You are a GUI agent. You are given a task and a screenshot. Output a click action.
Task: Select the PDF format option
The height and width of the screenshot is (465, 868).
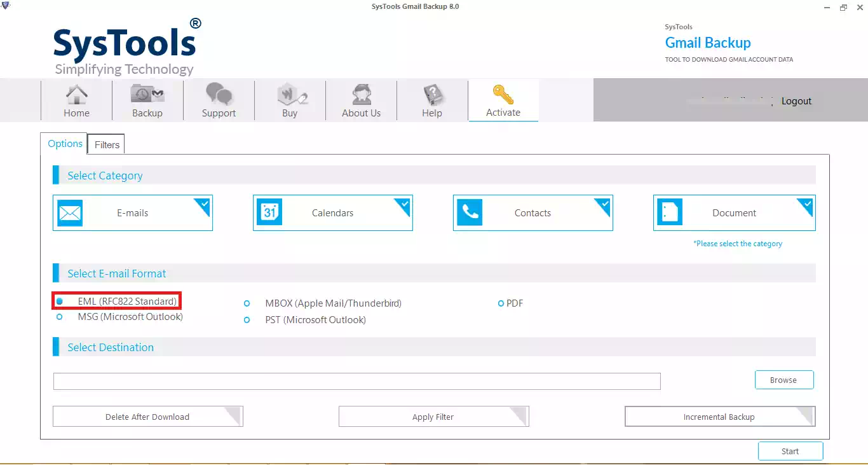tap(501, 303)
